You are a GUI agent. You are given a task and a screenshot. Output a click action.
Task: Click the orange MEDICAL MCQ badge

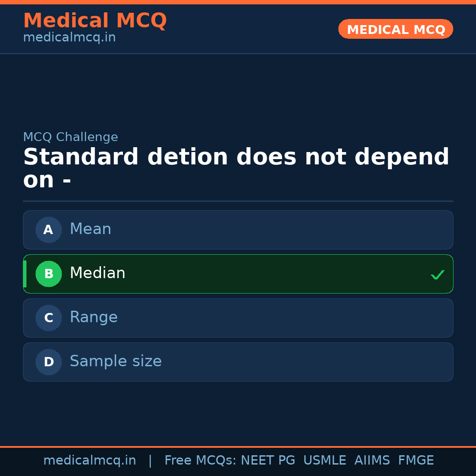(x=395, y=29)
